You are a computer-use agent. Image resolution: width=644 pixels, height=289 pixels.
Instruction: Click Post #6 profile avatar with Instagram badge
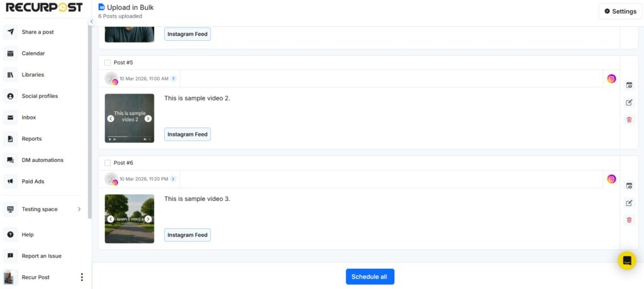pyautogui.click(x=111, y=179)
